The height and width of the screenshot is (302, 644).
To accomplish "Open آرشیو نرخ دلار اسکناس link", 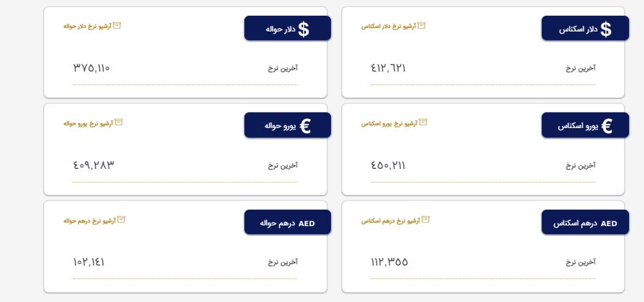I will tap(389, 26).
